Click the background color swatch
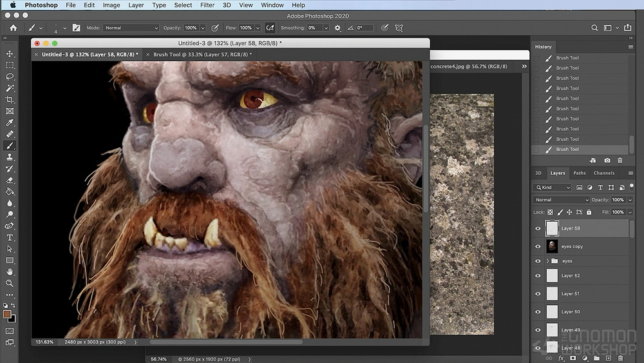Image resolution: width=644 pixels, height=363 pixels. (13, 319)
